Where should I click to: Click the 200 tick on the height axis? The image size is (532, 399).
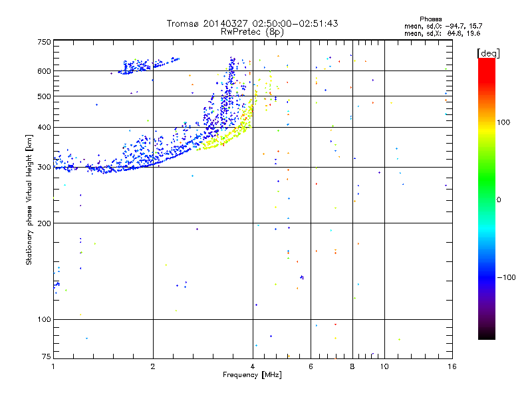(x=44, y=223)
